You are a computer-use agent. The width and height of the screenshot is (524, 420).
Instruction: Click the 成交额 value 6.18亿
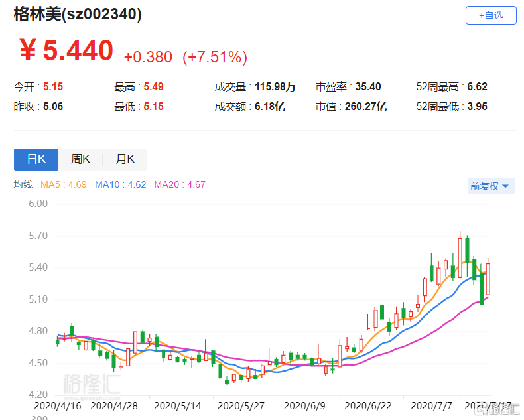pos(270,107)
